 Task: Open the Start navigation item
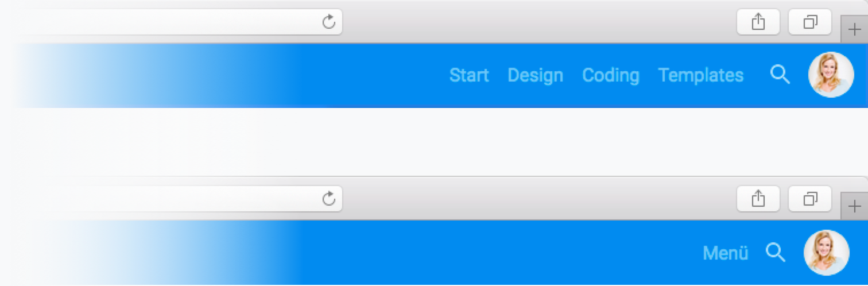(469, 75)
